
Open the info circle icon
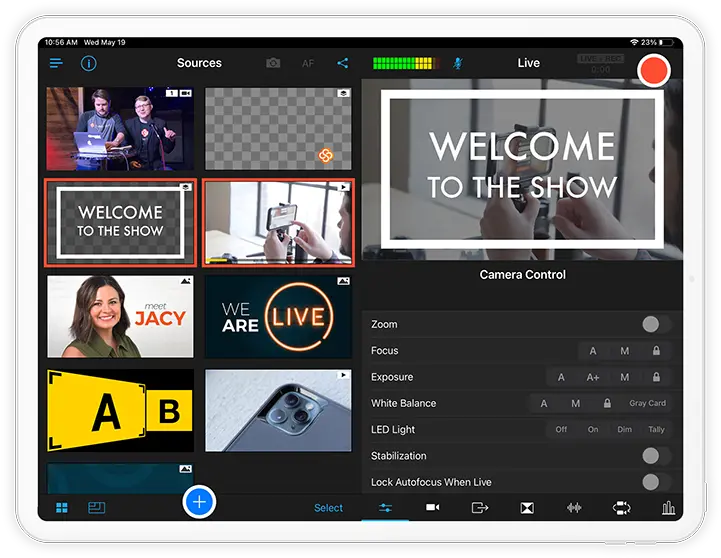tap(89, 63)
